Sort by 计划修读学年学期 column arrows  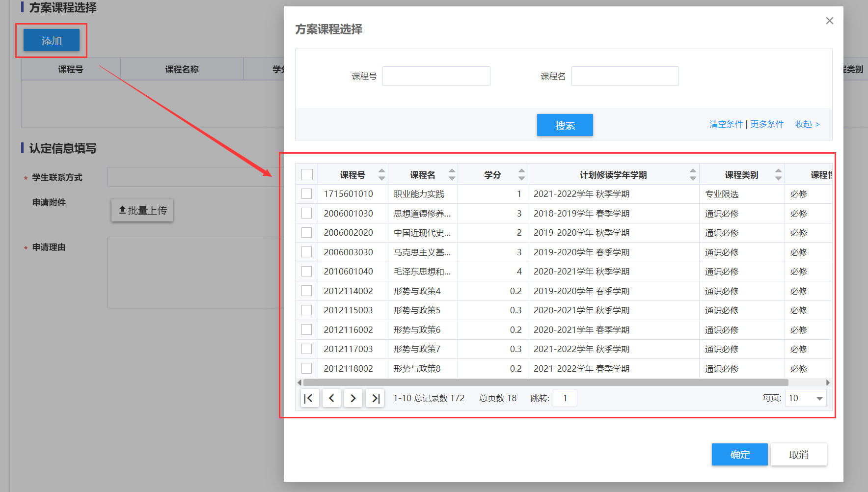coord(693,175)
